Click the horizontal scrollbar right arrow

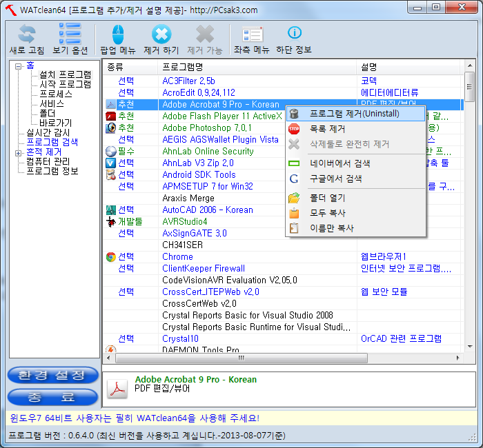point(457,358)
